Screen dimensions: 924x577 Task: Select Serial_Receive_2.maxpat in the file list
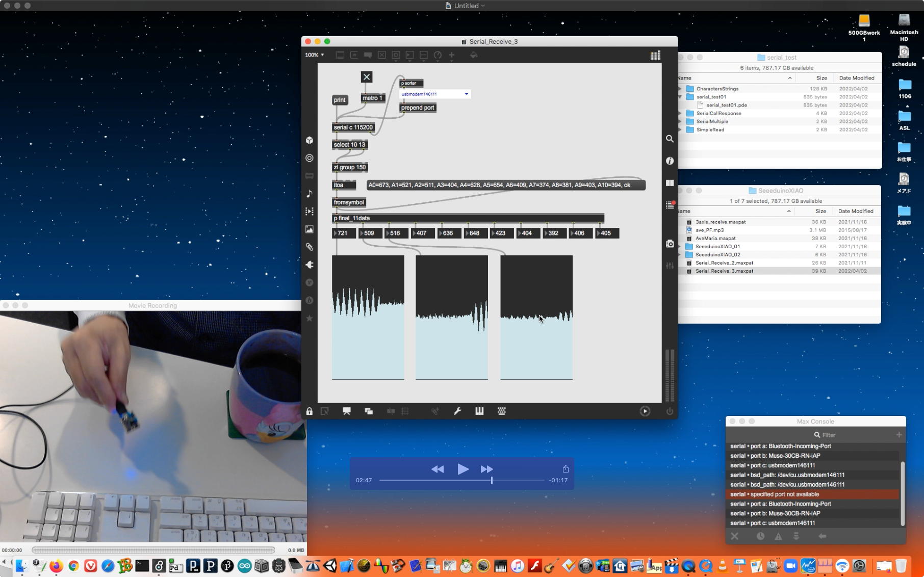(724, 263)
